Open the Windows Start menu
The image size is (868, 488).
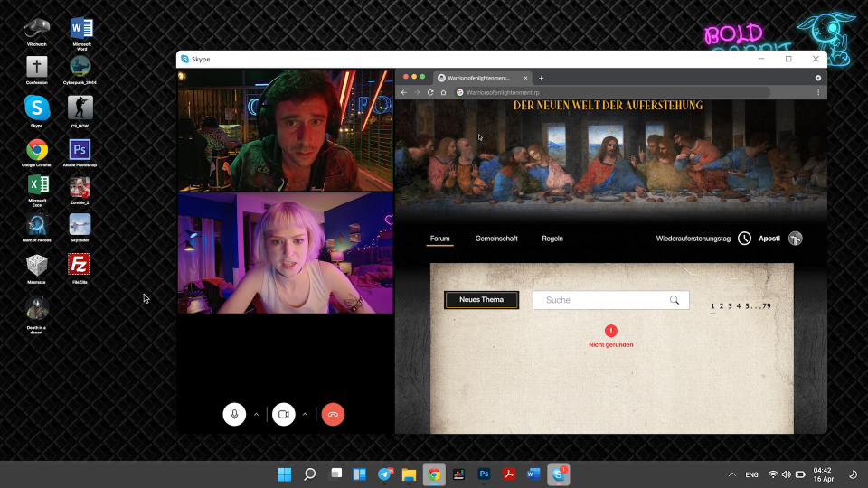pos(285,474)
